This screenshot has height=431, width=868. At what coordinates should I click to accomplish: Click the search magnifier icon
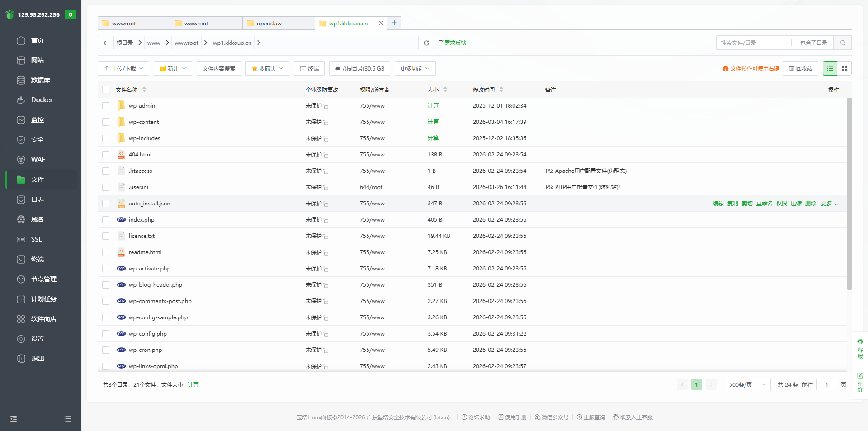coord(843,43)
